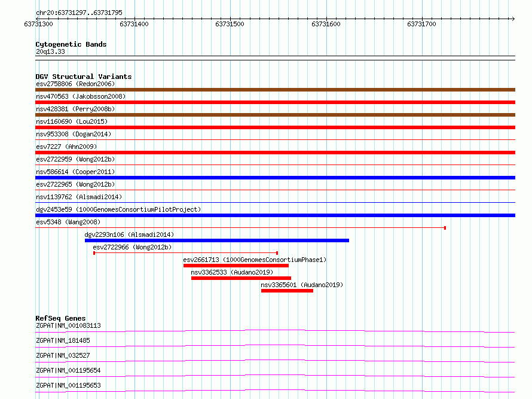Select ZGPAT|NM_181485 transcript label

[x=63, y=340]
